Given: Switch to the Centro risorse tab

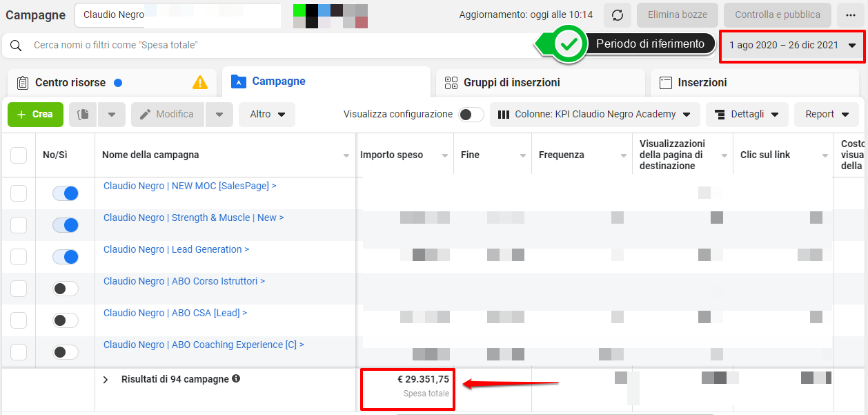Looking at the screenshot, I should pyautogui.click(x=111, y=83).
